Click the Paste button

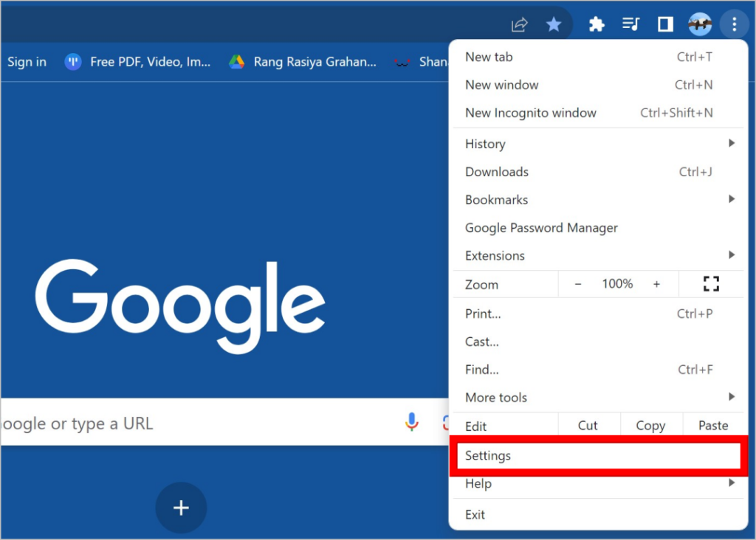pos(713,426)
